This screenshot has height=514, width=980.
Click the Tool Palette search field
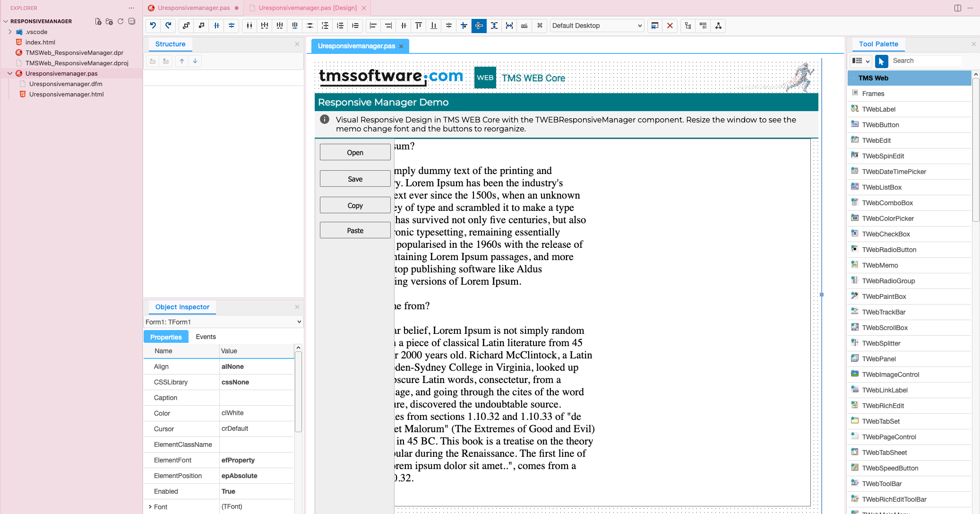click(x=925, y=61)
